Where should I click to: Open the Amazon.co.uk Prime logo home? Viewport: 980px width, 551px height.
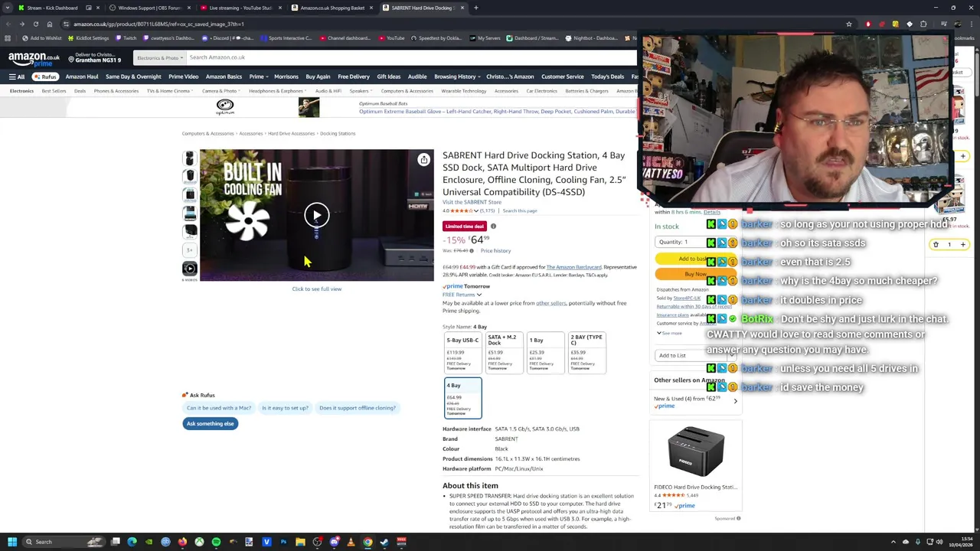coord(34,58)
